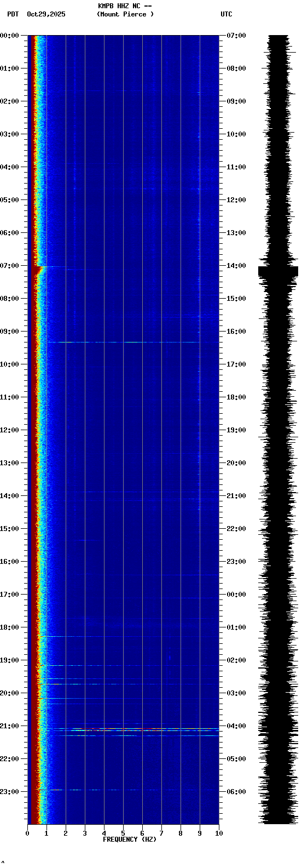Select the PDT-axis "14:00" time label

[9, 496]
